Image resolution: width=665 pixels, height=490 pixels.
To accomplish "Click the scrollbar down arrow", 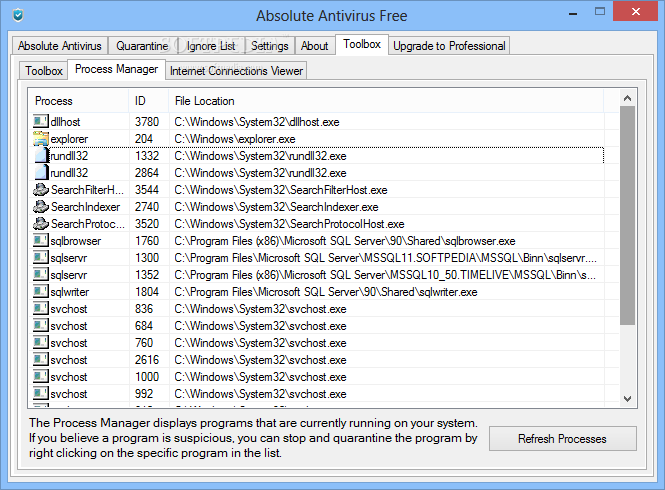I will click(x=628, y=399).
